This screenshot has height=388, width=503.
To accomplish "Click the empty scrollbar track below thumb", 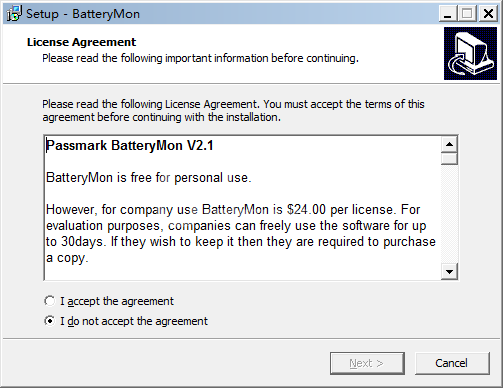I will pyautogui.click(x=449, y=214).
